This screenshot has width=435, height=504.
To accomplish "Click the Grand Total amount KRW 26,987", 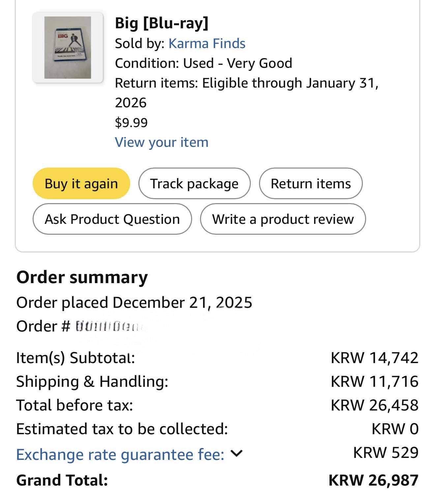I will [x=373, y=480].
